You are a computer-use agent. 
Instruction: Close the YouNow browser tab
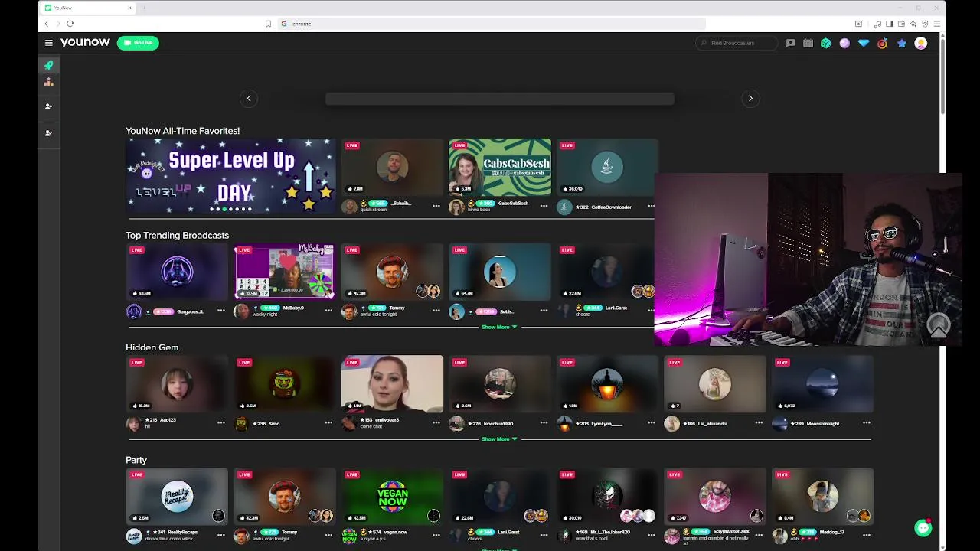[x=129, y=8]
